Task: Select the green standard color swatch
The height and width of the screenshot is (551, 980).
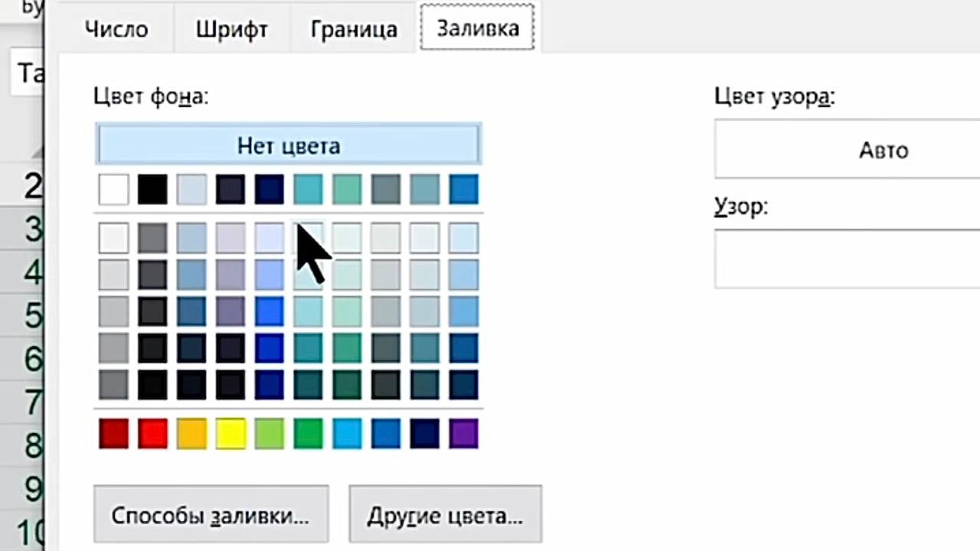Action: (308, 434)
